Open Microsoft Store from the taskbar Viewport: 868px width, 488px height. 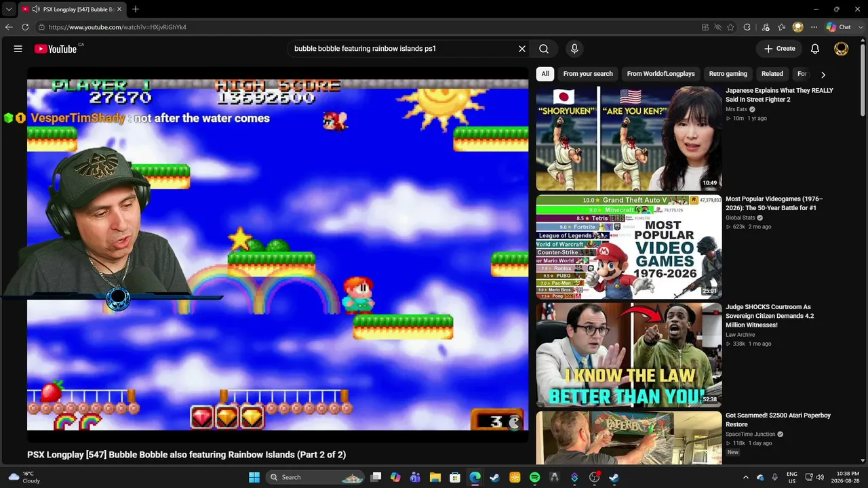455,477
